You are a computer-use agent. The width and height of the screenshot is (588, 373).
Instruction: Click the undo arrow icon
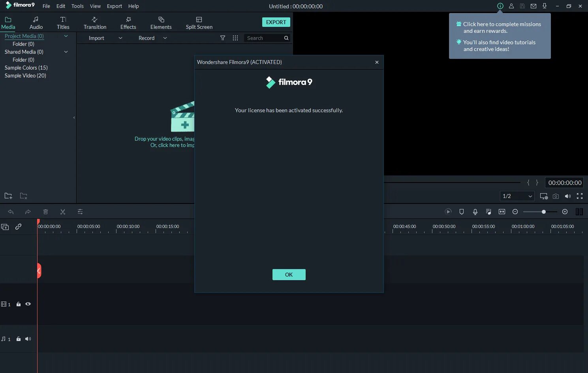point(11,212)
